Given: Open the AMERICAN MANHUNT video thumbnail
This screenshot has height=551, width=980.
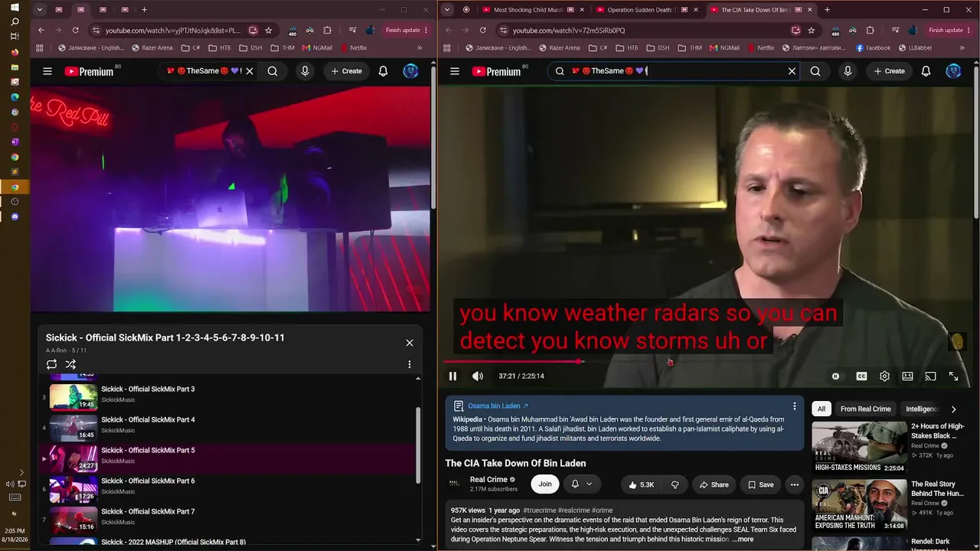Looking at the screenshot, I should click(x=858, y=505).
